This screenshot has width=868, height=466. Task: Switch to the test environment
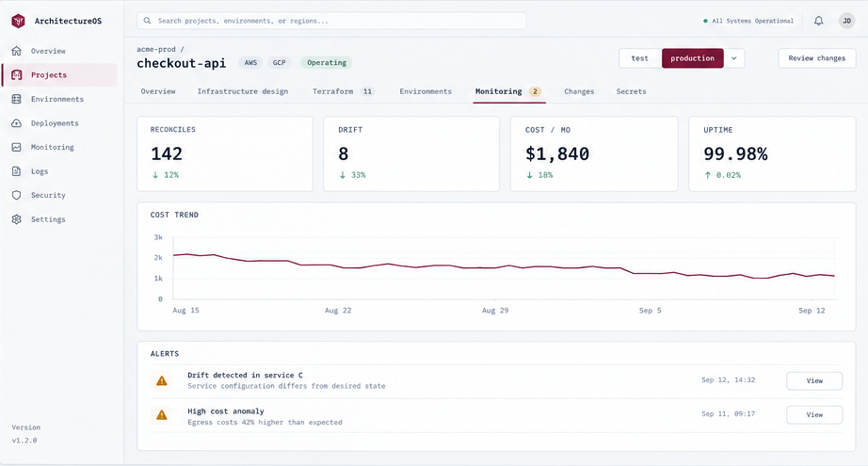640,58
